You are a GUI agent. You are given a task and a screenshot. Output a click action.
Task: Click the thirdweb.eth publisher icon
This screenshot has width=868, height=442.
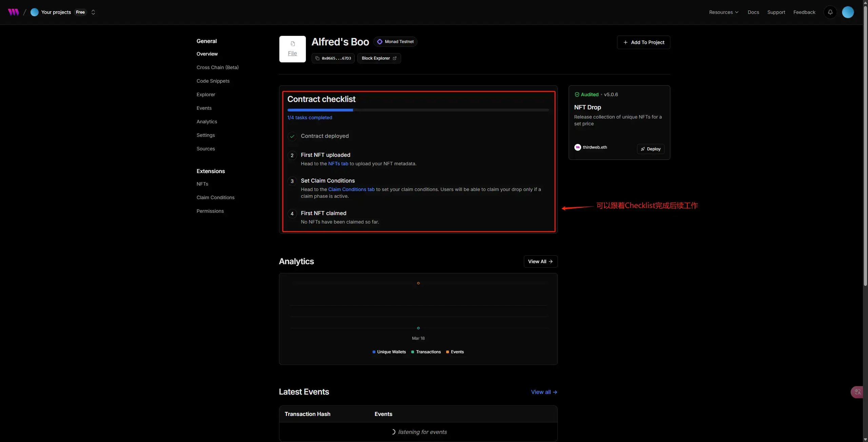(x=577, y=147)
